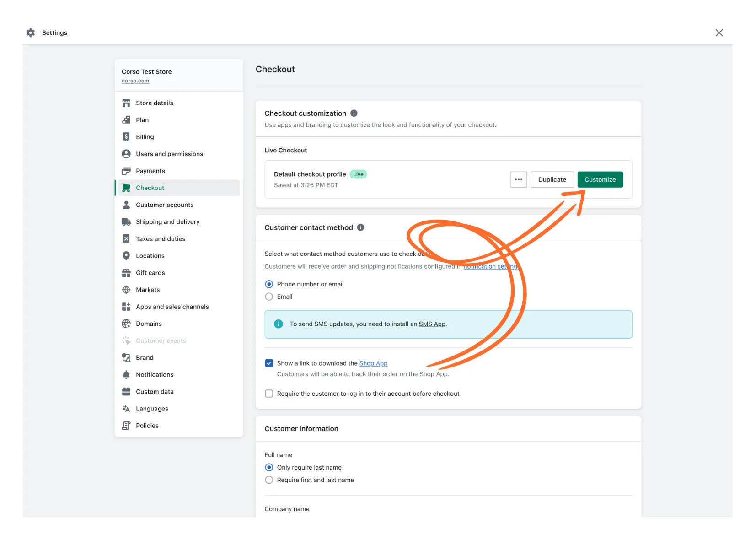Click the Duplicate button

tap(552, 179)
